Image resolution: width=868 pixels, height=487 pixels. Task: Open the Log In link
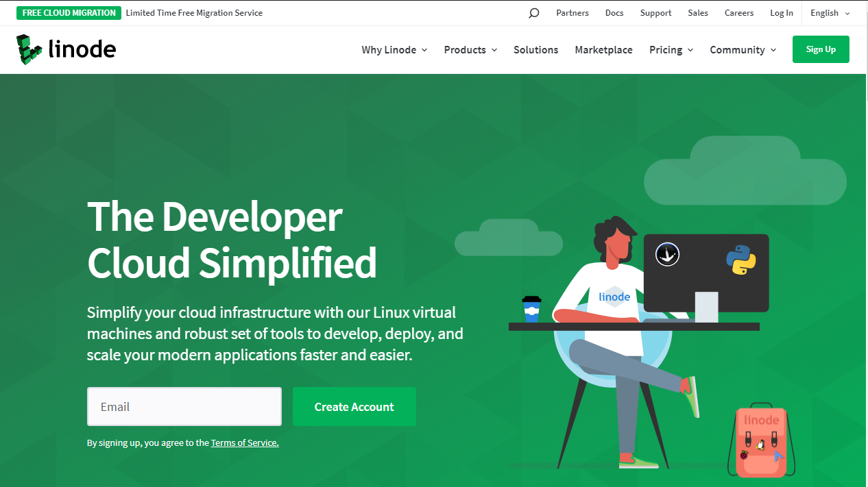(x=781, y=13)
